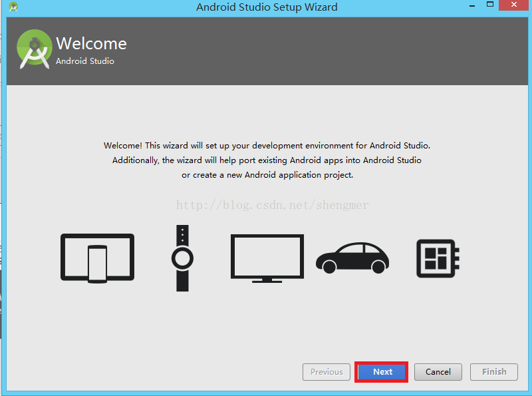Minimize the Setup Wizard window
Viewport: 532px width, 396px height.
pyautogui.click(x=472, y=5)
